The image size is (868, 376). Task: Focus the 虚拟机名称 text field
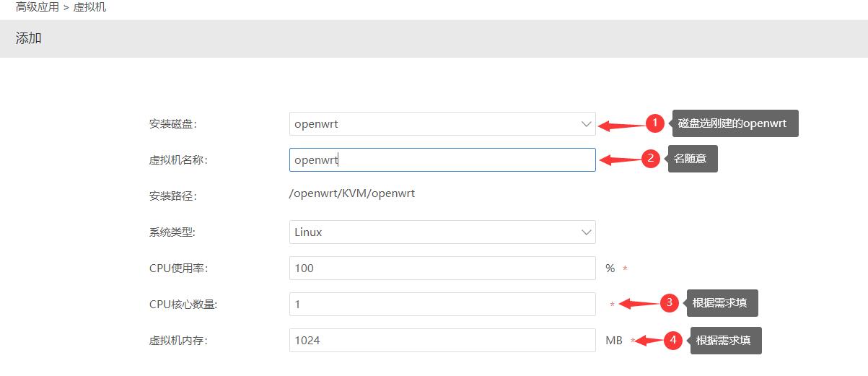coord(442,160)
